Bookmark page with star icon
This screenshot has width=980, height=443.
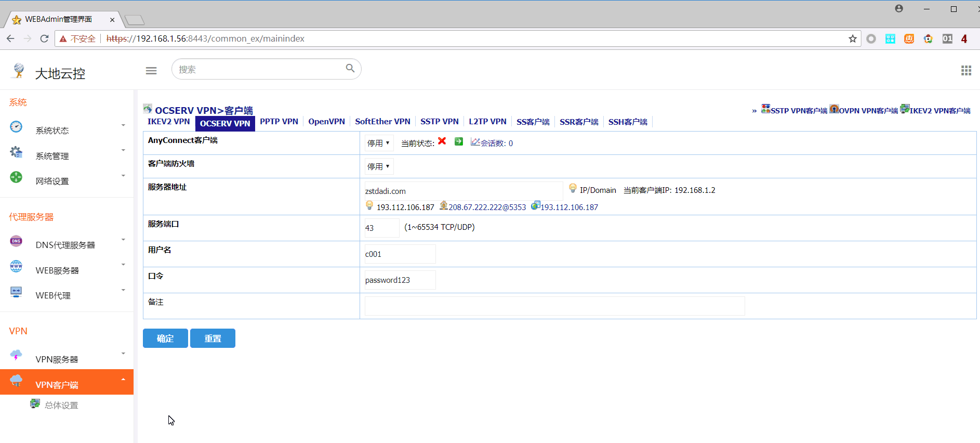pyautogui.click(x=852, y=38)
